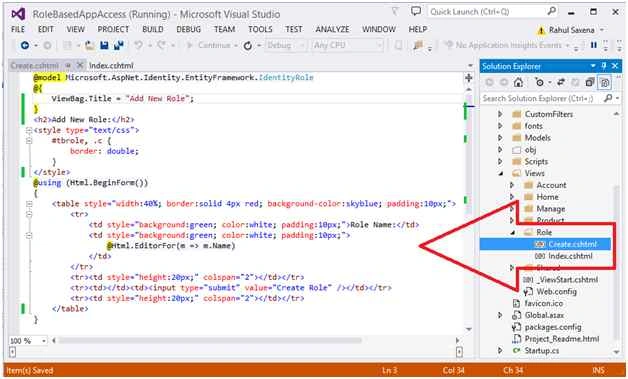Click the Home icon in Solution Explorer
The image size is (628, 379).
coord(518,83)
